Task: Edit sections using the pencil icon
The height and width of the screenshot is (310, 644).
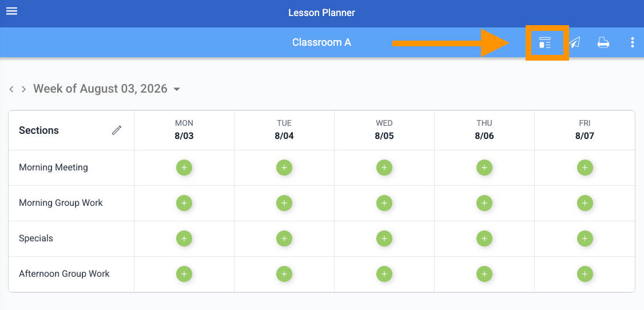Action: [117, 130]
